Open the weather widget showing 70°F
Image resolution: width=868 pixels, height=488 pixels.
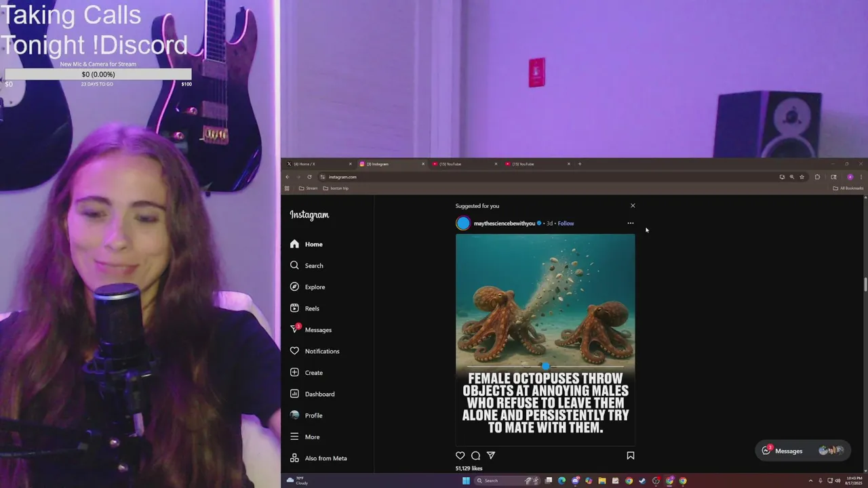click(x=297, y=481)
